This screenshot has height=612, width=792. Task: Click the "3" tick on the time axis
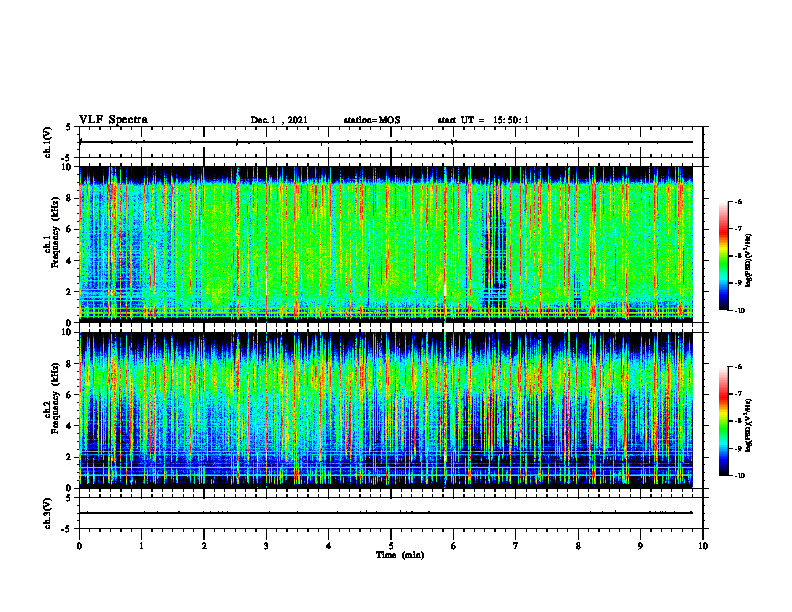(266, 546)
